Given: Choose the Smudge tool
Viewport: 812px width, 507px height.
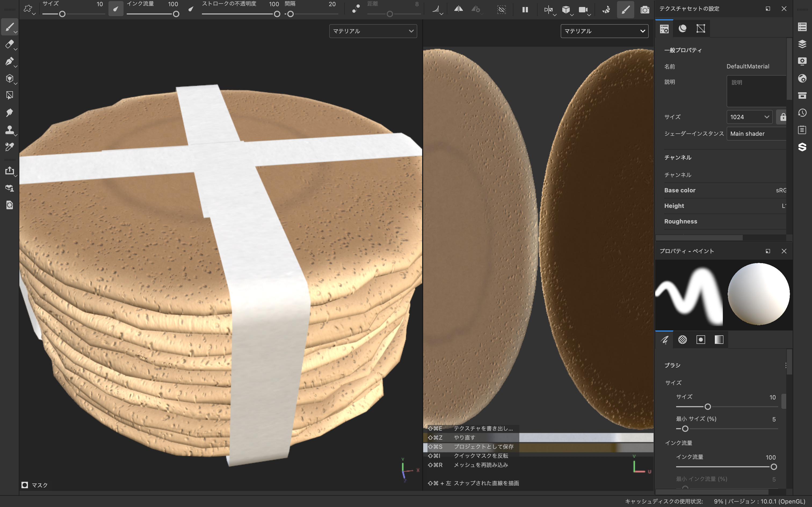Looking at the screenshot, I should [x=9, y=113].
